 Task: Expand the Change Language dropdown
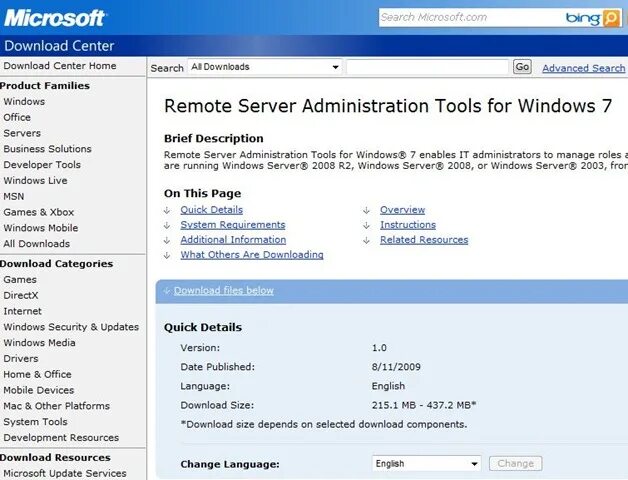pos(426,464)
